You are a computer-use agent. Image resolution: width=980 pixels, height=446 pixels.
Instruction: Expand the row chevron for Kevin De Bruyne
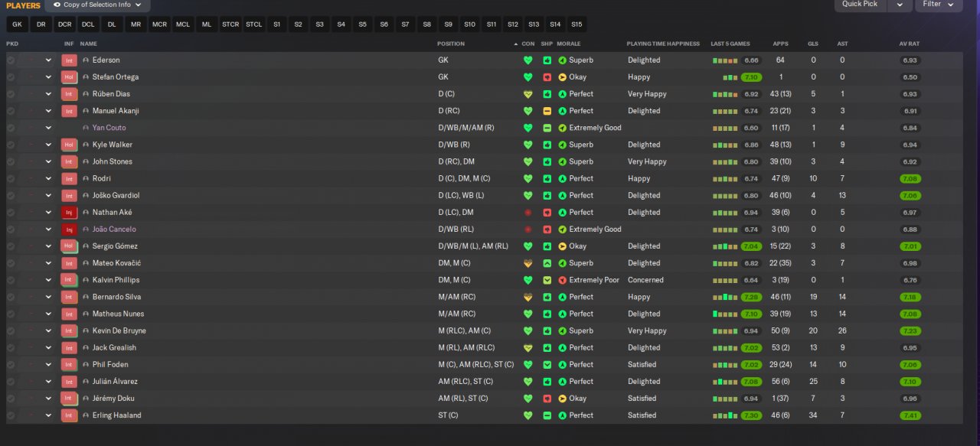pyautogui.click(x=48, y=331)
